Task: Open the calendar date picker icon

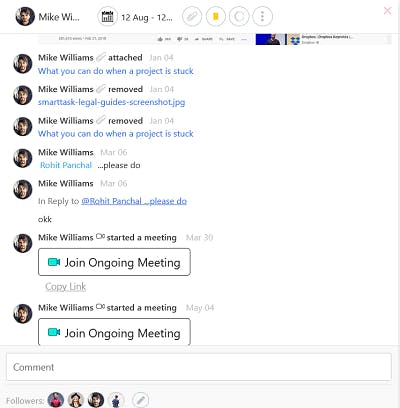Action: tap(107, 16)
